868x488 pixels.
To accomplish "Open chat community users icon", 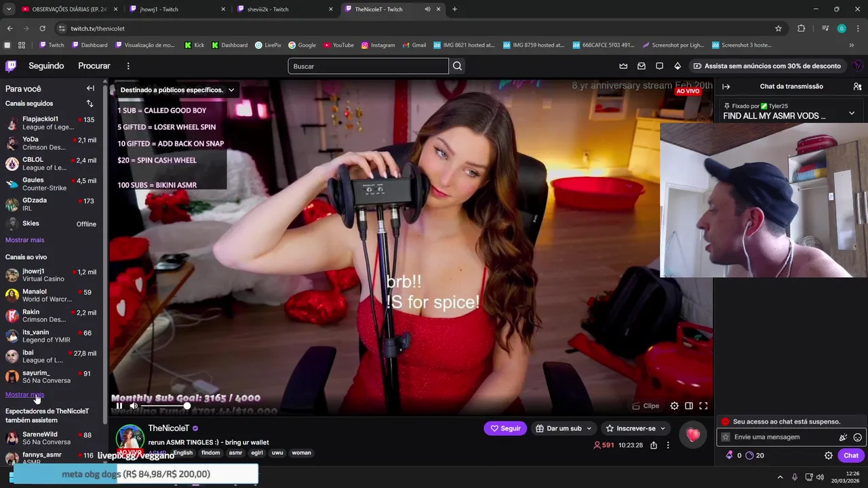I will (857, 87).
